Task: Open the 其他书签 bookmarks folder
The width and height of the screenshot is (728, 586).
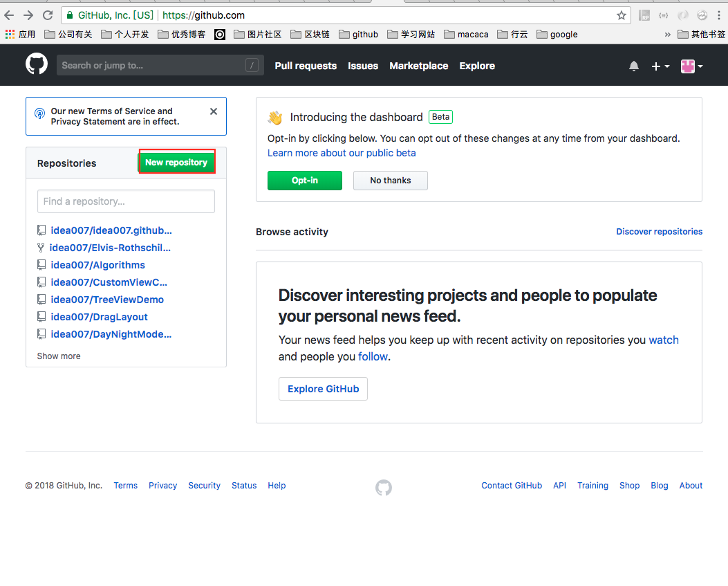Action: tap(702, 35)
